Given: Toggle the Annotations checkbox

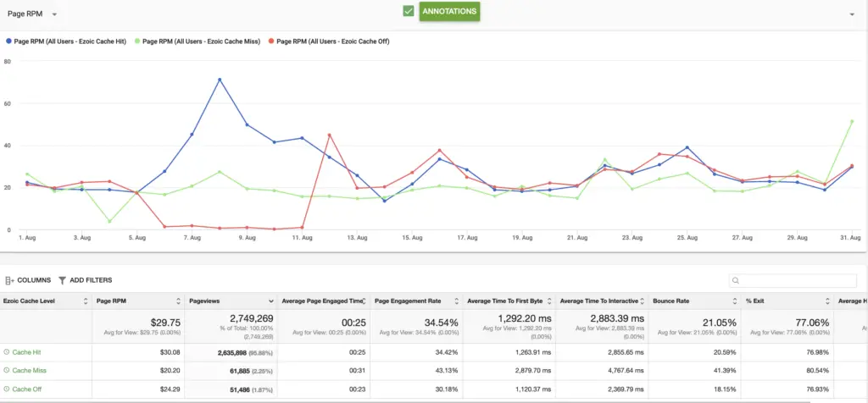Looking at the screenshot, I should pos(409,11).
